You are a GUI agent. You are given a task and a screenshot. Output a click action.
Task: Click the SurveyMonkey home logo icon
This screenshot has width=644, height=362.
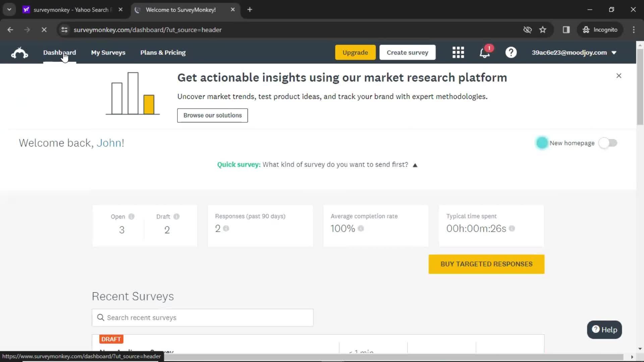(19, 52)
